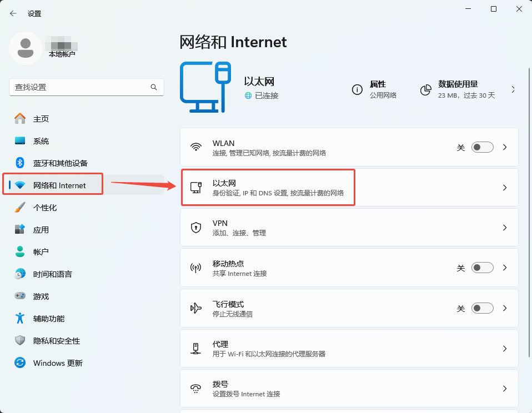The image size is (532, 413).
Task: Click the Properties (属性) info circle icon
Action: (357, 89)
